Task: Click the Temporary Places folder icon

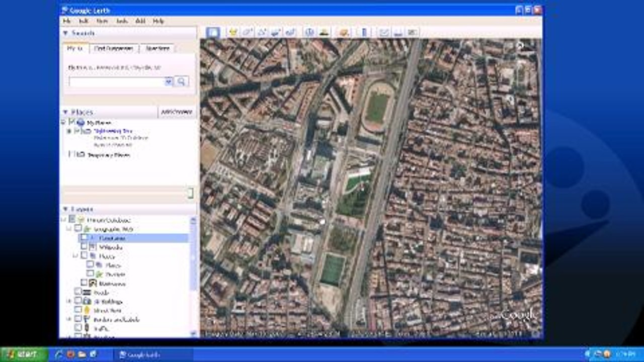Action: [x=81, y=155]
